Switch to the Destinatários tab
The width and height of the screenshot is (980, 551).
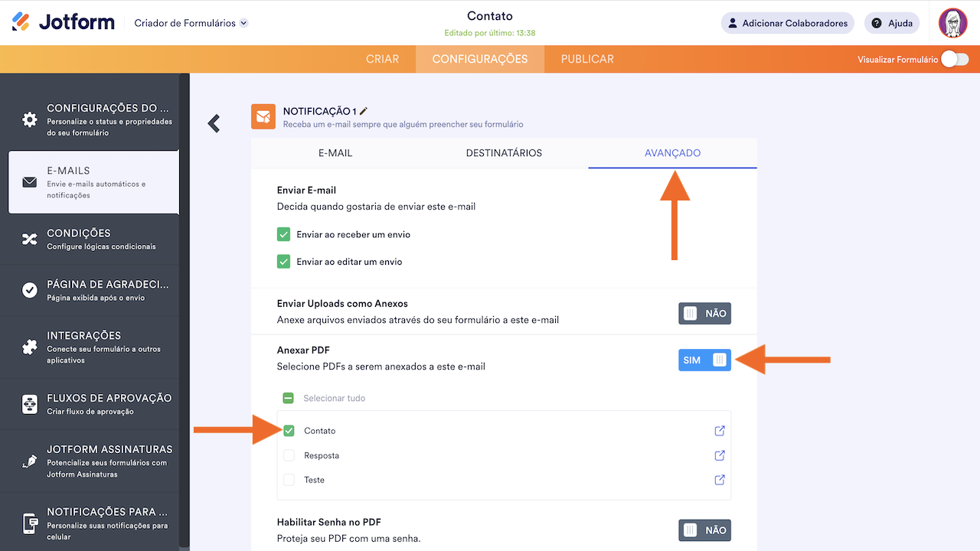point(504,153)
